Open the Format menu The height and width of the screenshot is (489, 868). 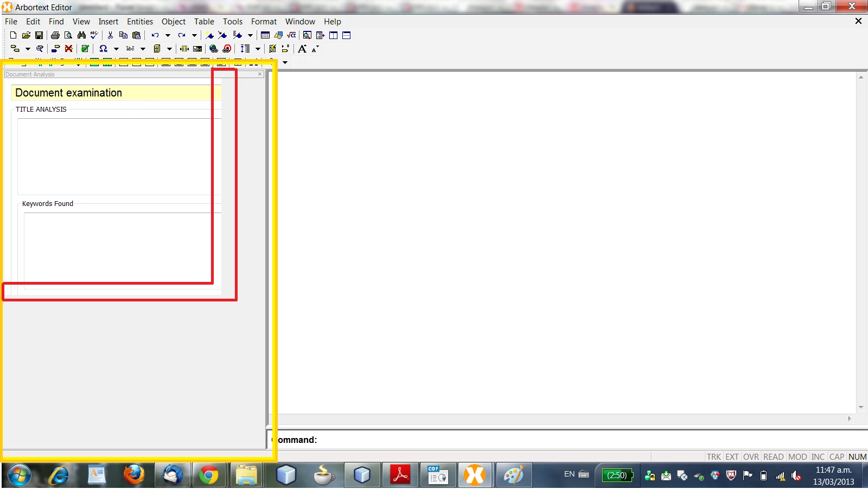click(x=264, y=22)
